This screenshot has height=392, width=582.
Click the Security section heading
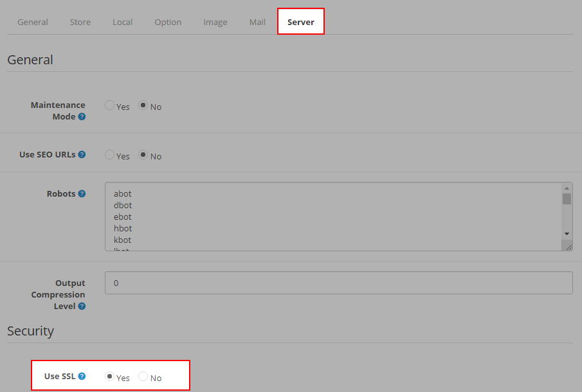(x=30, y=331)
